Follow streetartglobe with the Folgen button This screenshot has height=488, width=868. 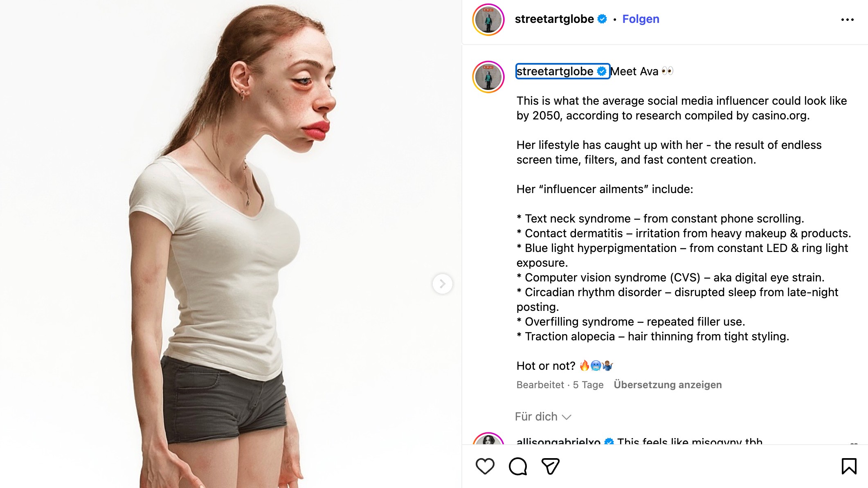click(x=641, y=19)
